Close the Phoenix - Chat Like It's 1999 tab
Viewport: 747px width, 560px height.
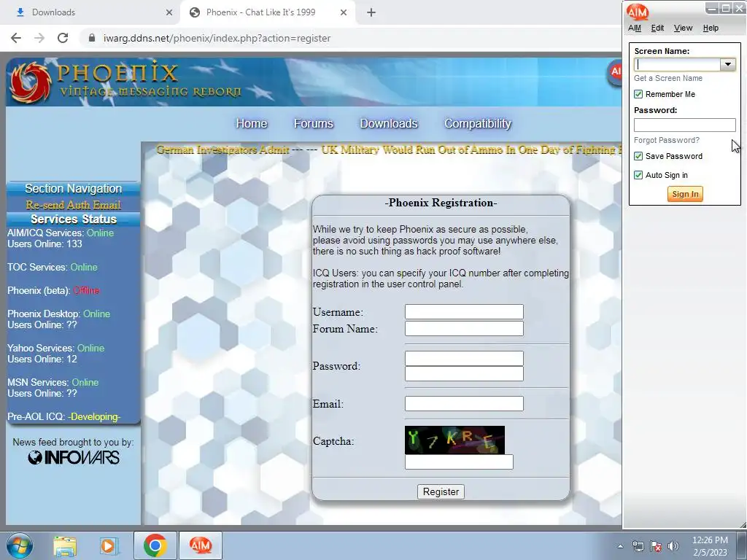tap(344, 12)
